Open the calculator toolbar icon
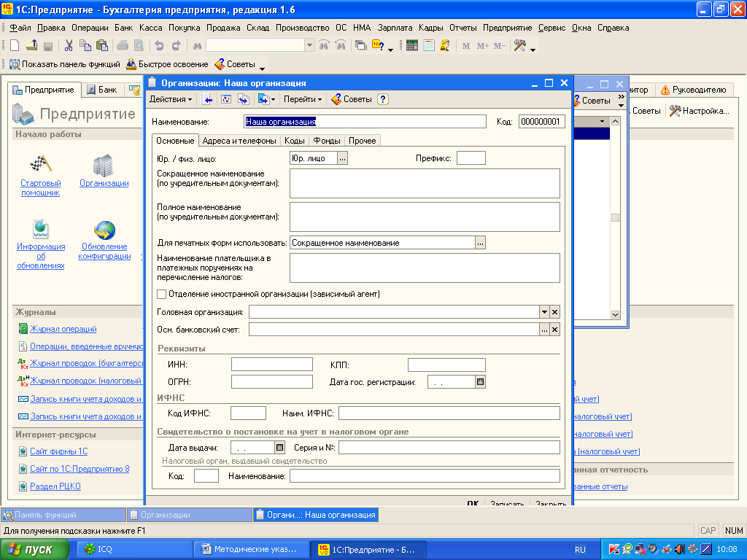Viewport: 747px width, 560px height. pos(412,46)
